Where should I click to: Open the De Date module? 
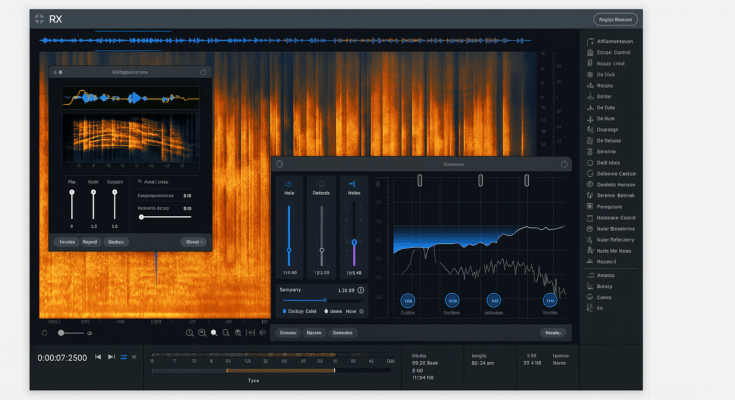click(601, 108)
